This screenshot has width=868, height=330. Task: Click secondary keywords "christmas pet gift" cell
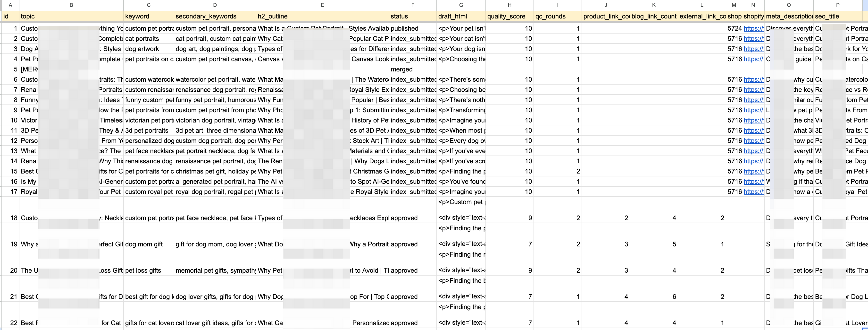(x=215, y=171)
